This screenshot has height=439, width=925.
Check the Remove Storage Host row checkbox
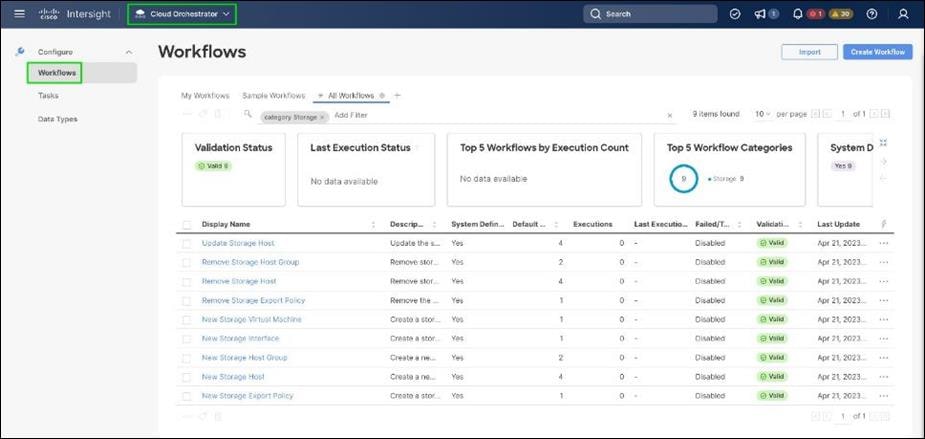(187, 282)
